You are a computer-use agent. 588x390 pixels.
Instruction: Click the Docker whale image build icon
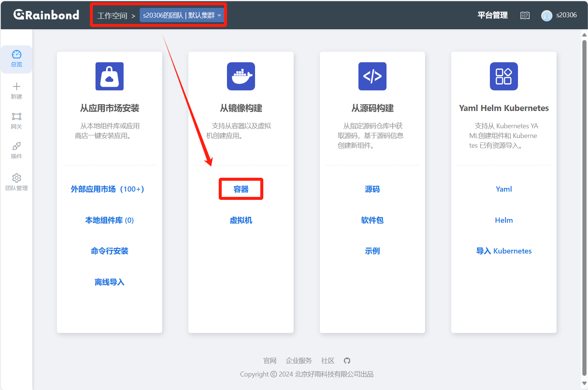[x=241, y=76]
